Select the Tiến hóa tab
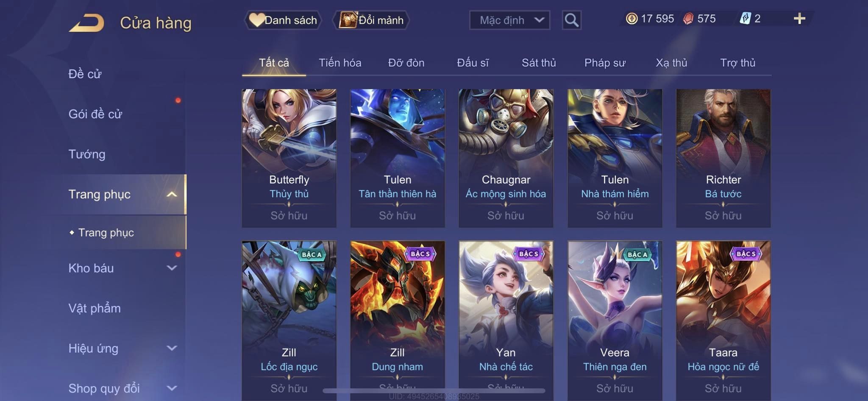 click(x=340, y=63)
